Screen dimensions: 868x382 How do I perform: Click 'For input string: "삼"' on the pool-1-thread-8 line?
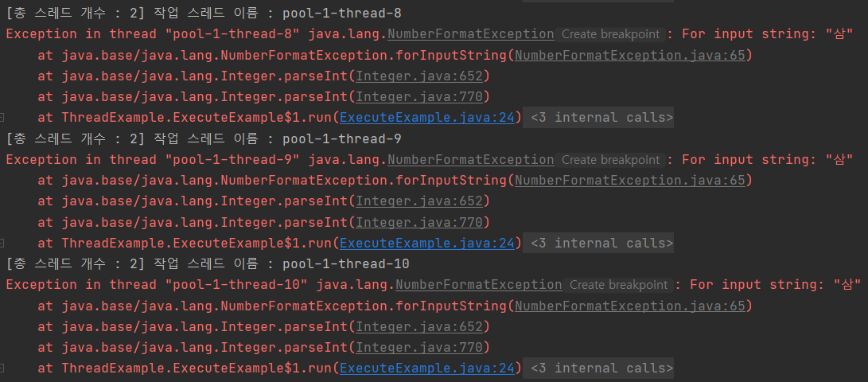[767, 33]
